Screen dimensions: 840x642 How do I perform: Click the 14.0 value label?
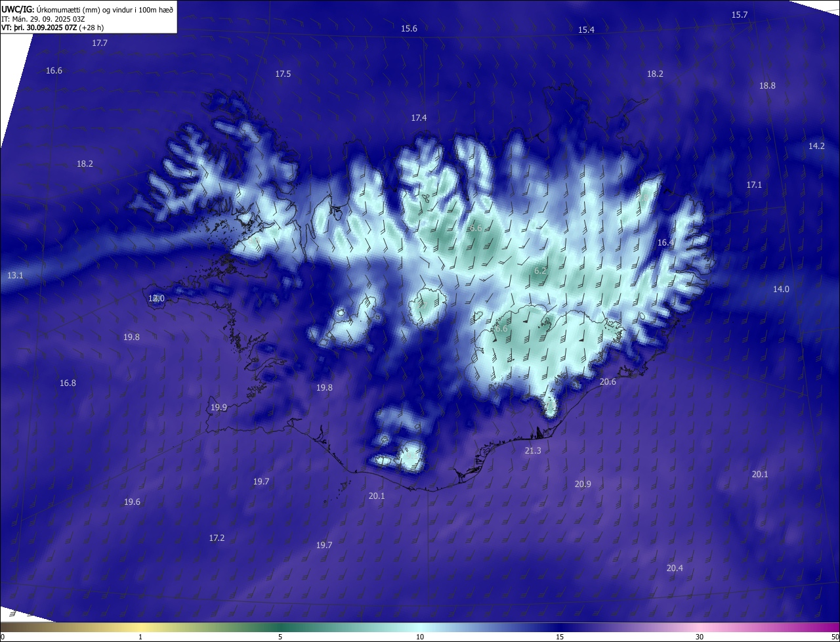coord(781,289)
